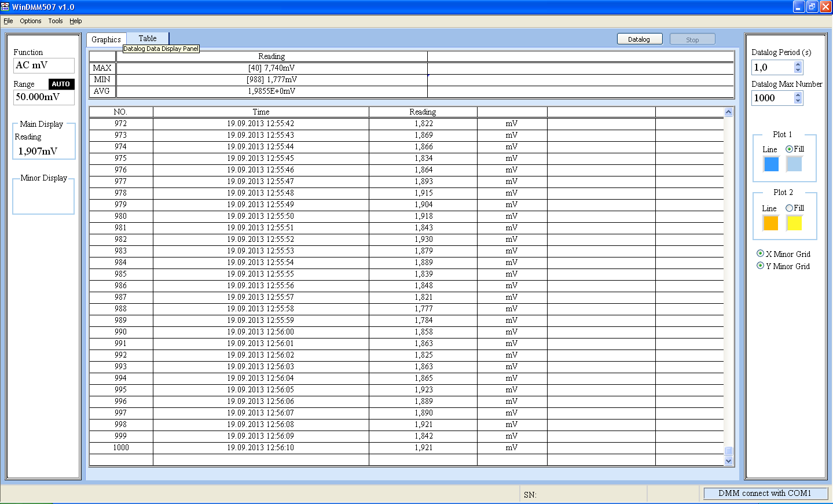Open the Options menu
This screenshot has height=504, width=833.
point(30,21)
